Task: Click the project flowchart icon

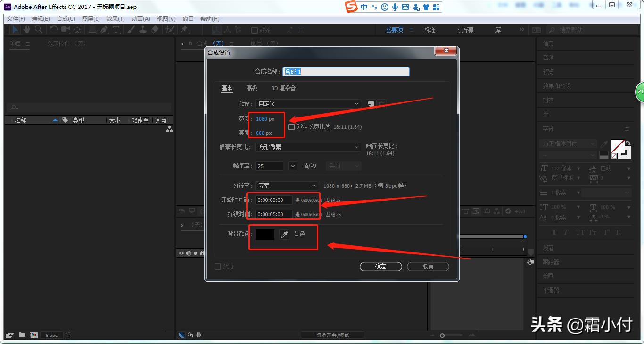Action: (x=169, y=129)
